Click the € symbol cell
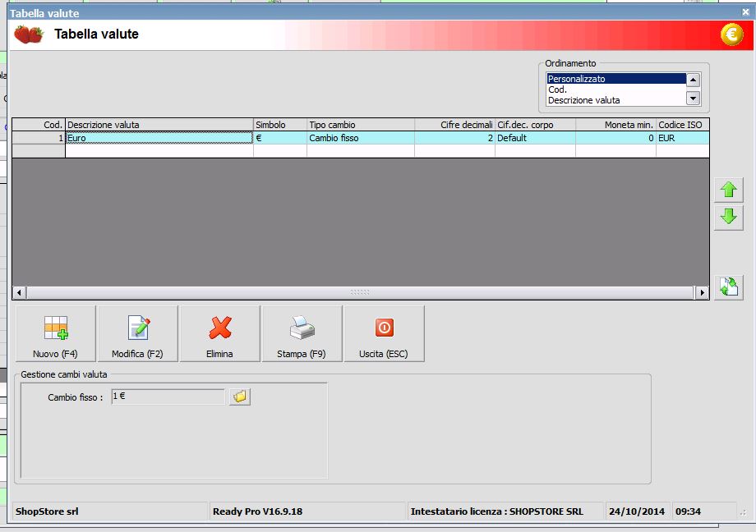Screen dimensions: 756x532 tap(280, 138)
